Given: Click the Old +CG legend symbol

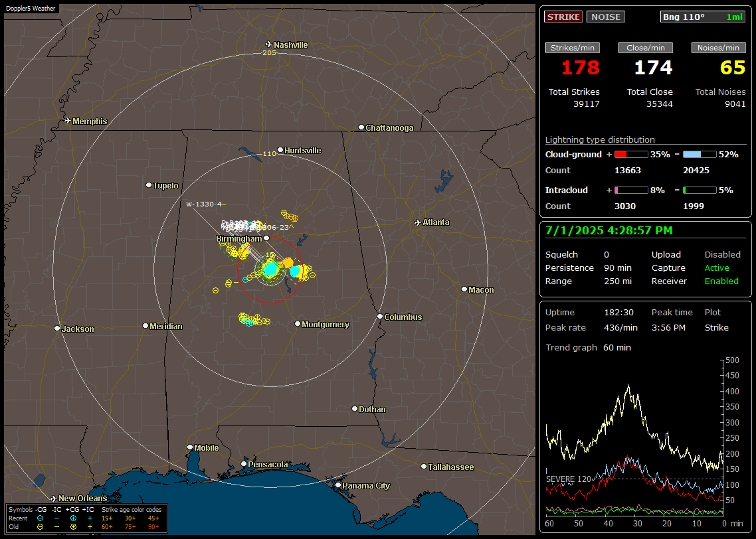Looking at the screenshot, I should [x=73, y=527].
